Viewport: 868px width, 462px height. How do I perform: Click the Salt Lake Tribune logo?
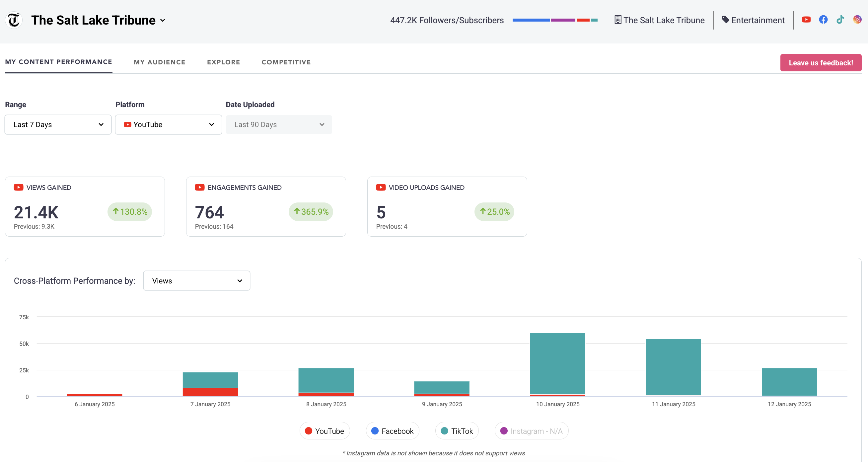pyautogui.click(x=14, y=20)
